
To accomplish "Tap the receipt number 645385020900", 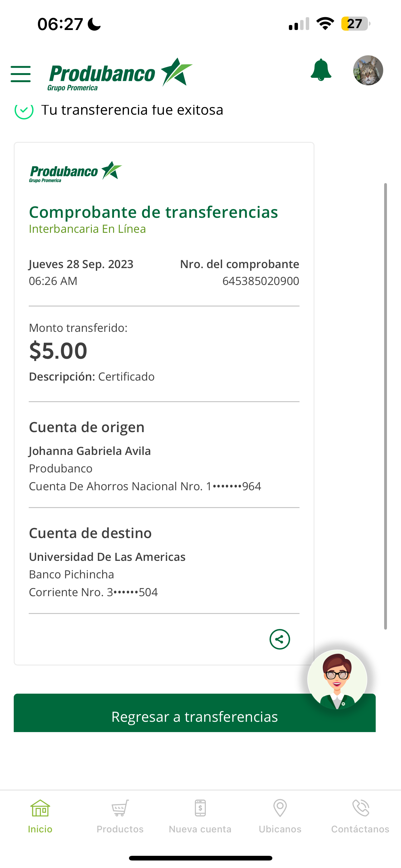I will [x=260, y=281].
